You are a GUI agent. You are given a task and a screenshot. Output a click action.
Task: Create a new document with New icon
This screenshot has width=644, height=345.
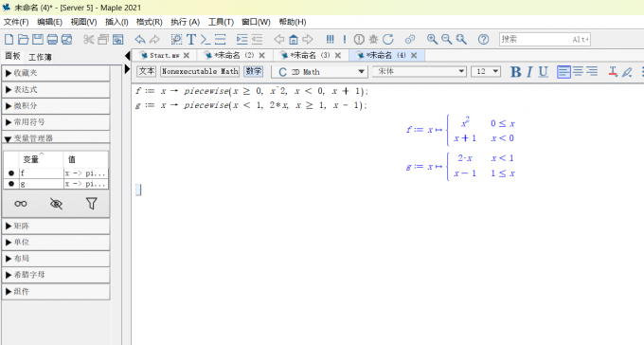pos(9,39)
